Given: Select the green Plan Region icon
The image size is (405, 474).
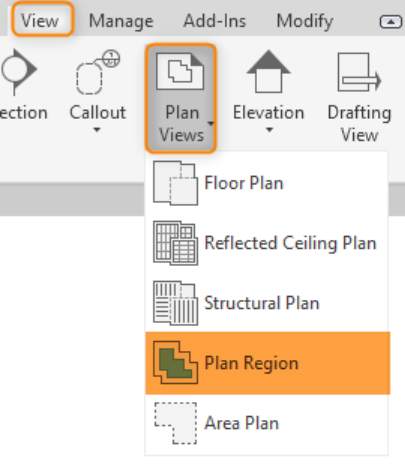Looking at the screenshot, I should tap(175, 363).
